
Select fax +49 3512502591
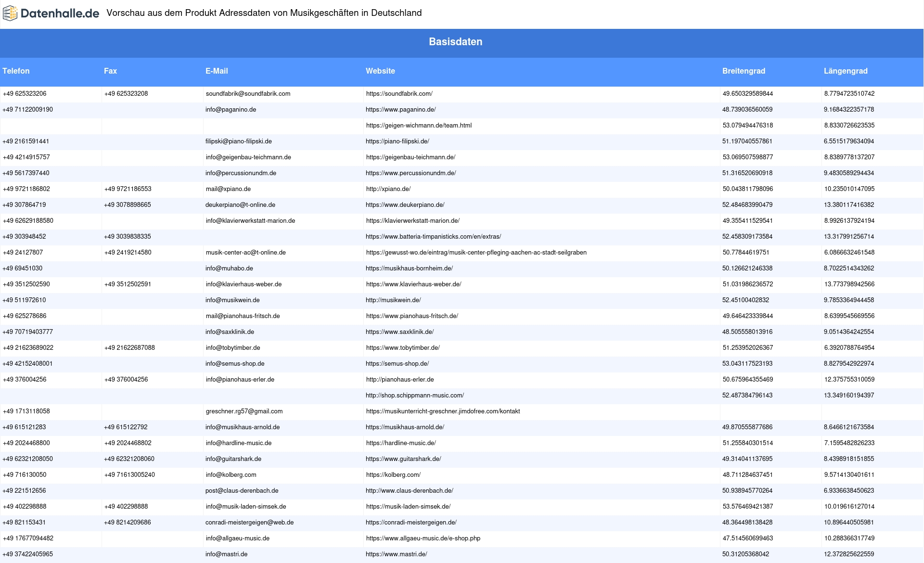tap(128, 284)
